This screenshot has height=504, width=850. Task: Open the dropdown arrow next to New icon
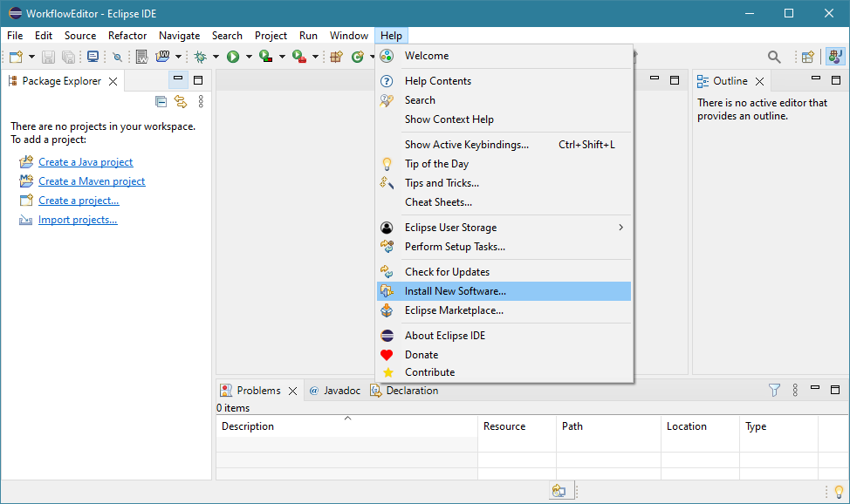[32, 57]
